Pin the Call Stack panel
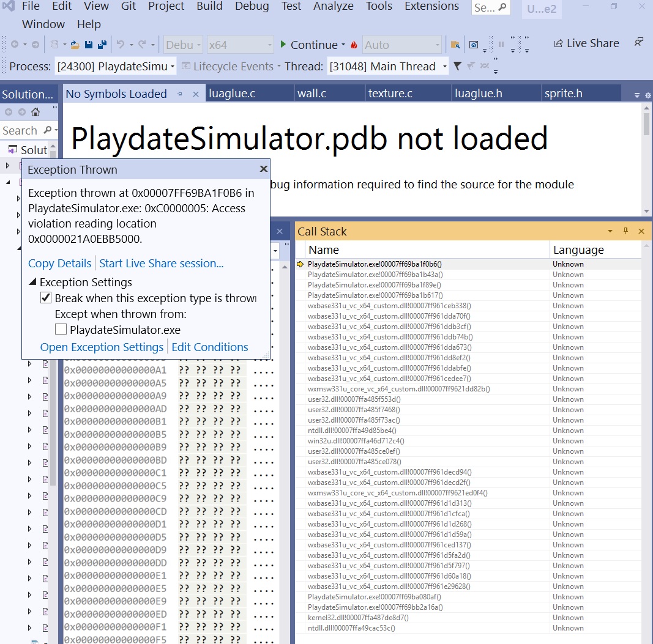The height and width of the screenshot is (644, 653). coord(625,231)
